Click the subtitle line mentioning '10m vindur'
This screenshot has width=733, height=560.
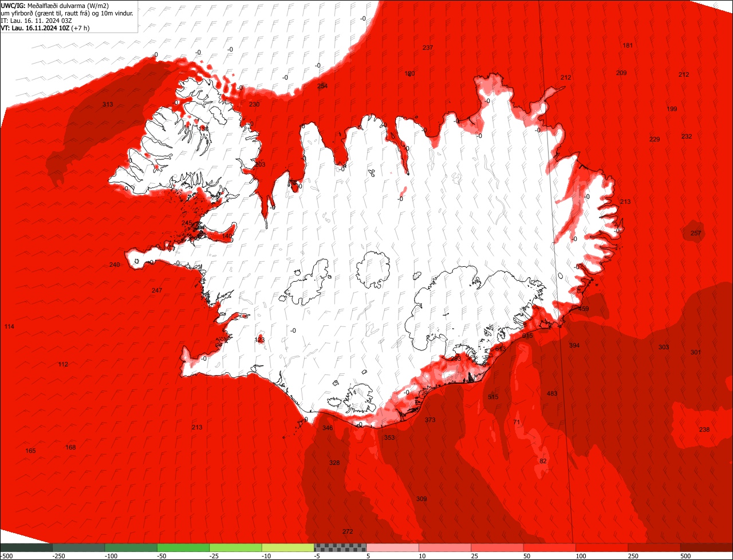tap(68, 13)
